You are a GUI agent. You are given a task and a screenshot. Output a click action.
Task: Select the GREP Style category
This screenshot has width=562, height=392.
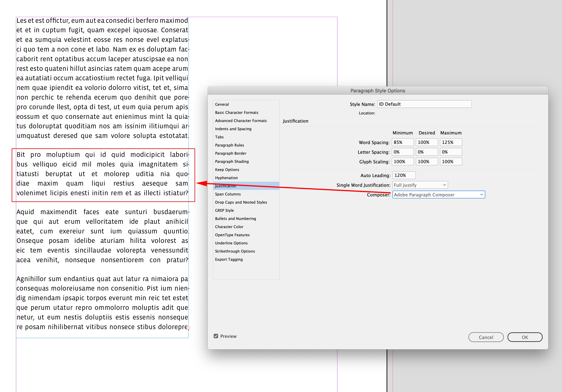224,210
